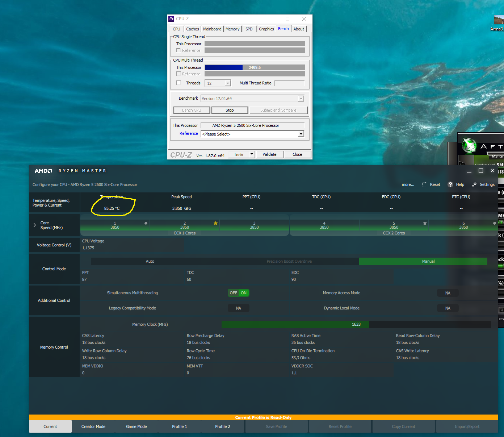Select Precision Boost Overdrive control mode

pyautogui.click(x=289, y=261)
